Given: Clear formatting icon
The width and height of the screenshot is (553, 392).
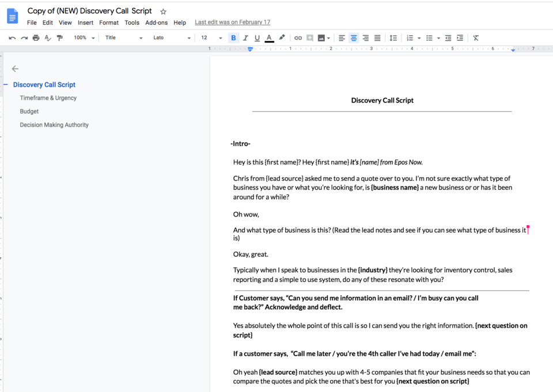Looking at the screenshot, I should (x=476, y=38).
